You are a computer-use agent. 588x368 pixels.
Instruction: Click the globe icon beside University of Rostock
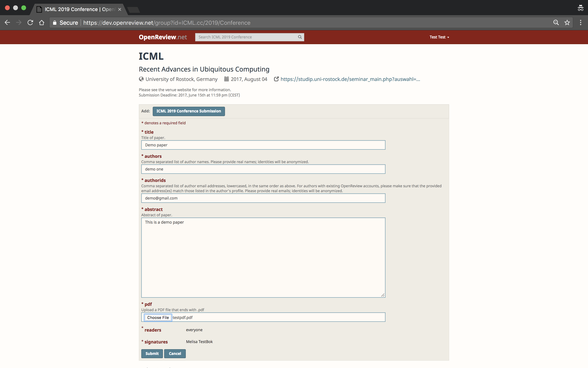pyautogui.click(x=141, y=79)
